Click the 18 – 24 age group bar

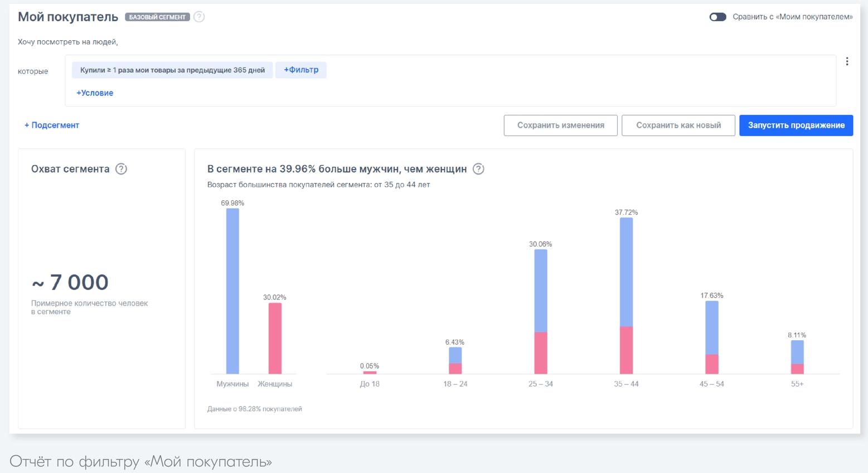455,360
